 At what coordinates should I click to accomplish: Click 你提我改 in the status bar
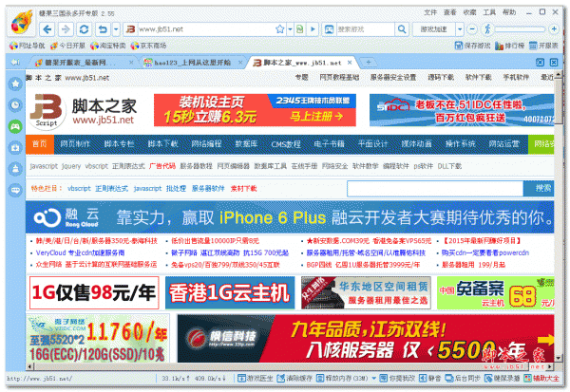pyautogui.click(x=397, y=379)
